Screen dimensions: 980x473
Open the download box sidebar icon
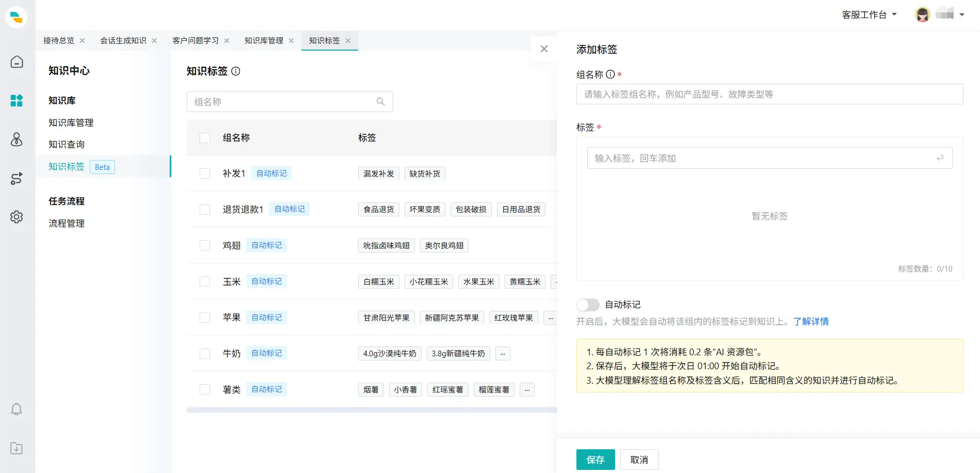click(17, 448)
